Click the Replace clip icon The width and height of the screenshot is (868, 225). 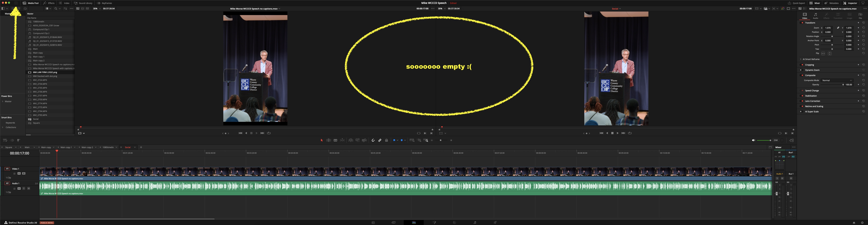364,140
